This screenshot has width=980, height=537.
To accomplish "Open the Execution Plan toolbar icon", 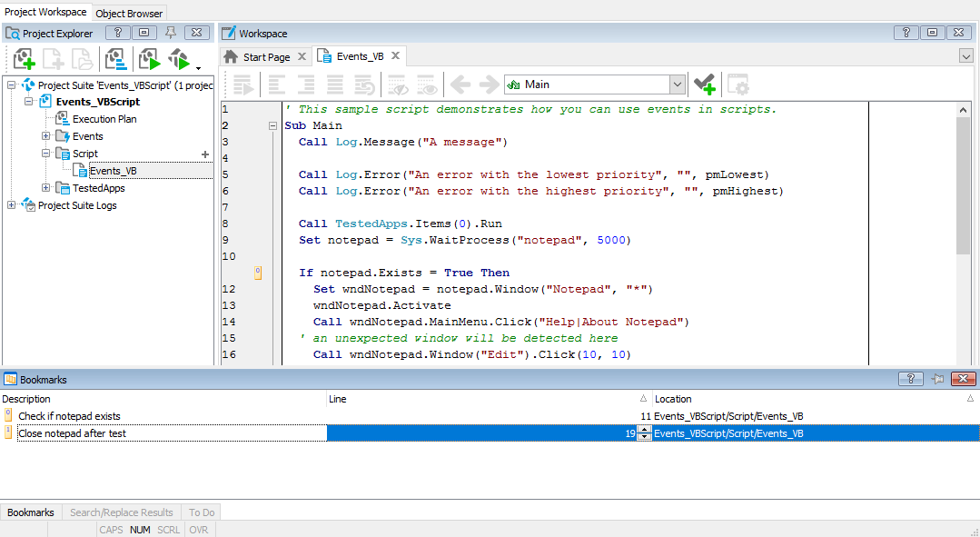I will [x=115, y=60].
